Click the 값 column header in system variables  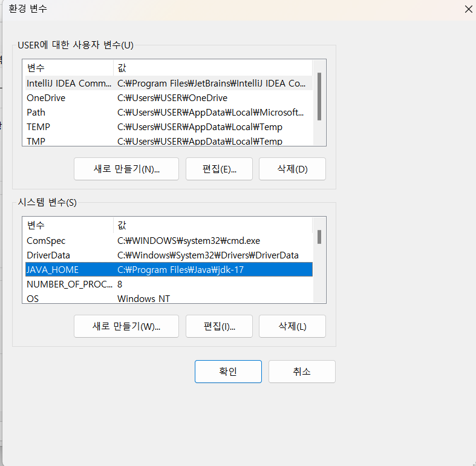tap(212, 225)
